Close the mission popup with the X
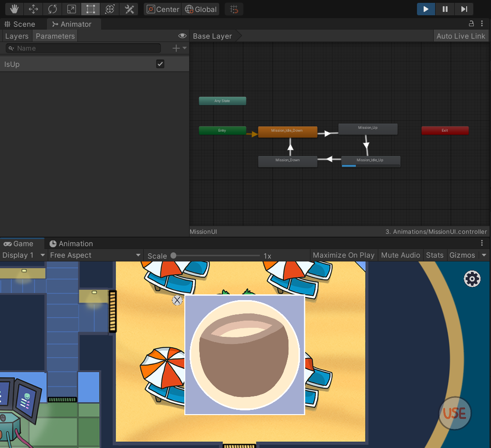This screenshot has width=491, height=448. 177,300
